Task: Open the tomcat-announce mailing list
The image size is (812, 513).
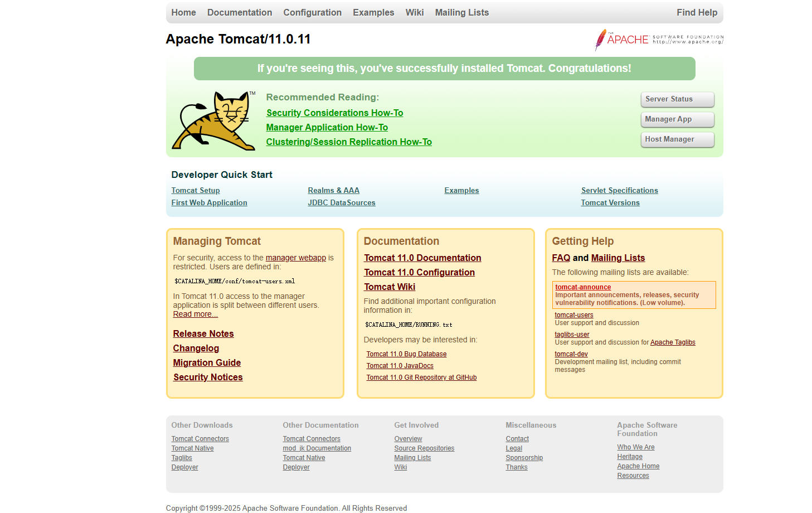Action: (x=583, y=287)
